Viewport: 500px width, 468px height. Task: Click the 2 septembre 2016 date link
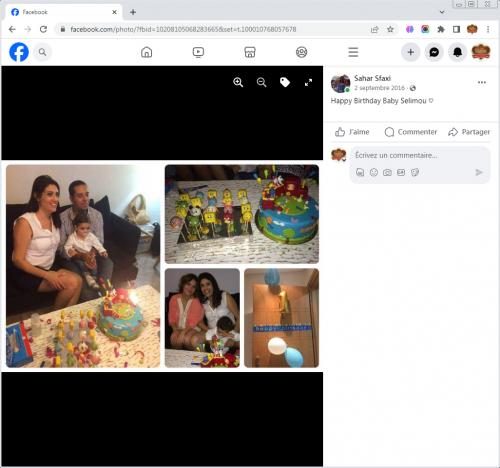[x=379, y=88]
